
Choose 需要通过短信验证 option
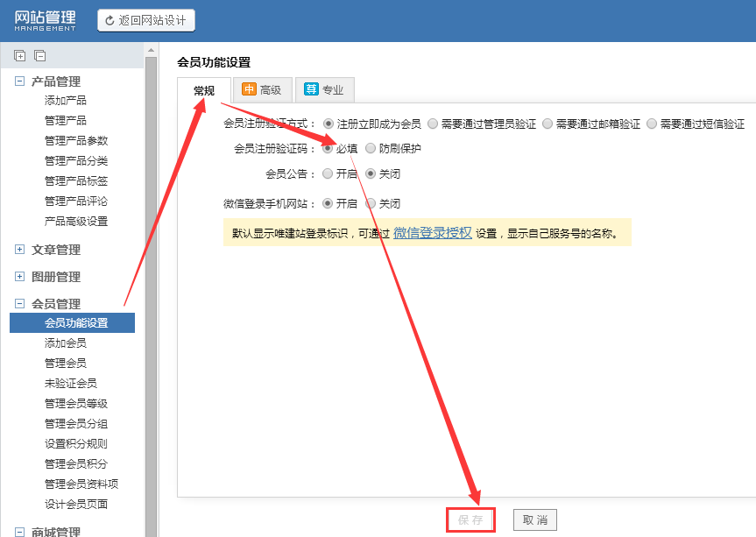coord(652,124)
